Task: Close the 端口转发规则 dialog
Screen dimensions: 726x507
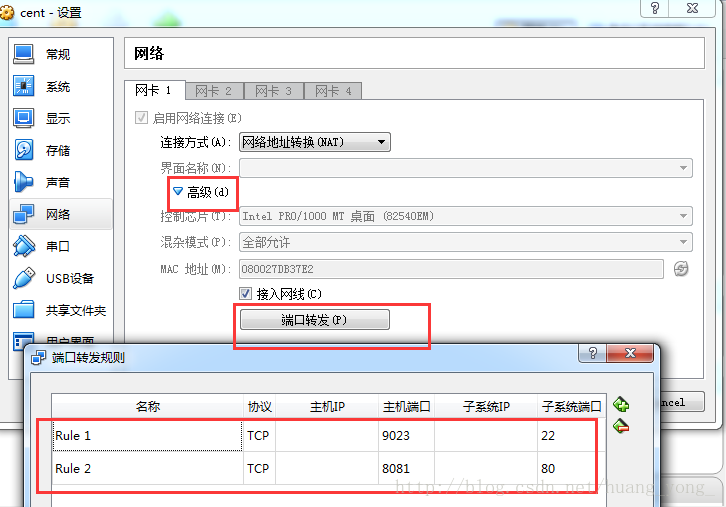Action: pyautogui.click(x=630, y=354)
